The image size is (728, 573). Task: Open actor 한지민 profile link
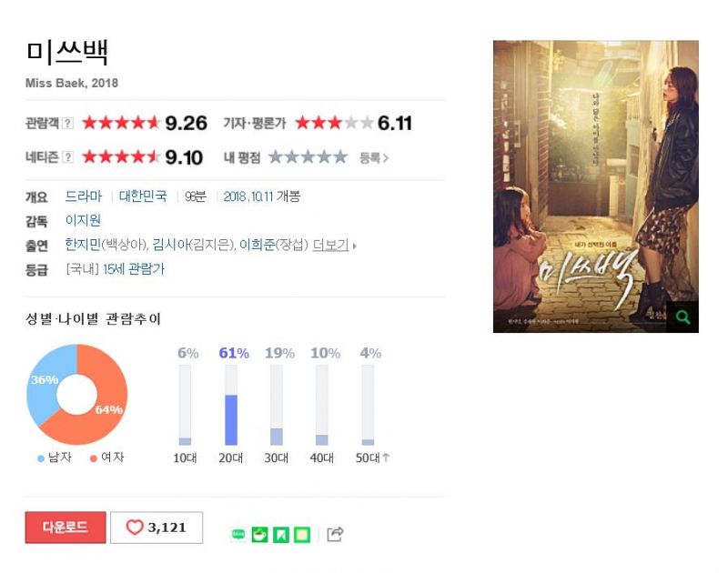(83, 245)
